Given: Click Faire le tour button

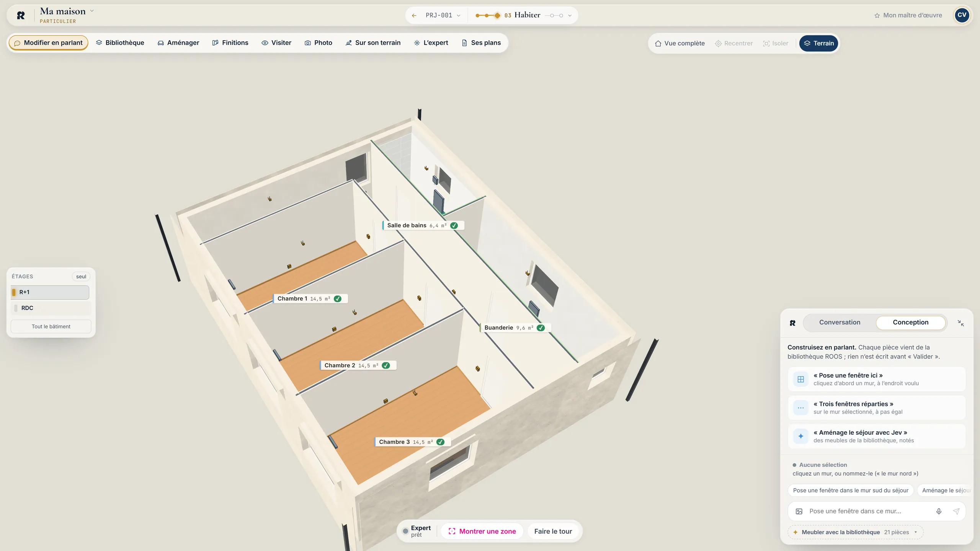Looking at the screenshot, I should 553,531.
